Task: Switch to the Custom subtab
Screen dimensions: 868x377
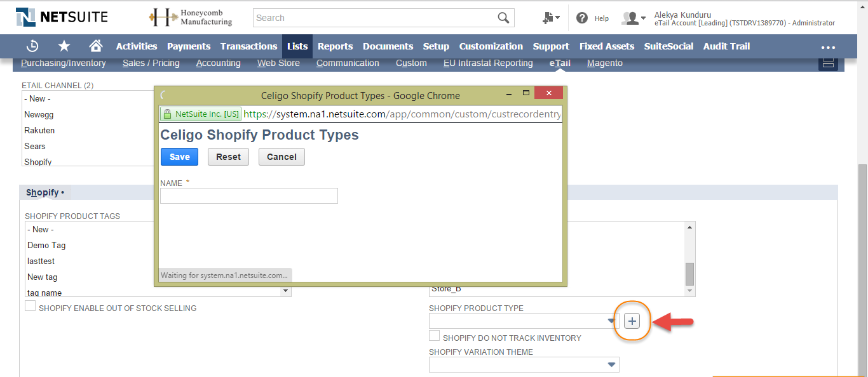Action: [411, 63]
